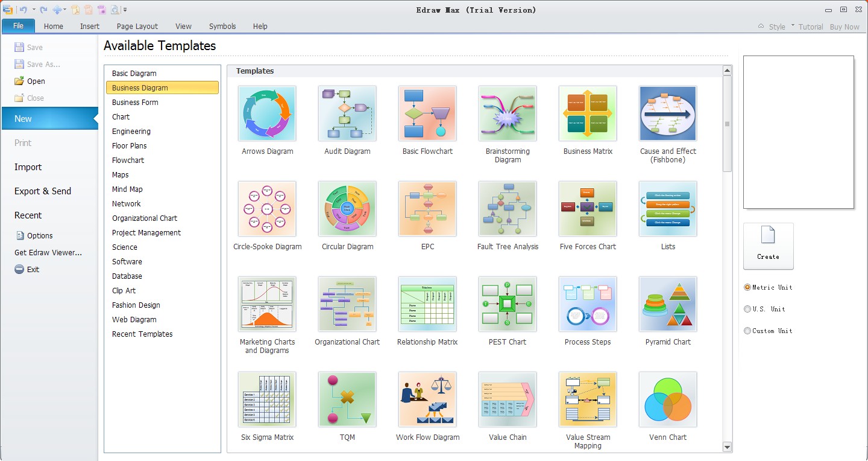The width and height of the screenshot is (868, 461).
Task: Choose the TQM template icon
Action: pyautogui.click(x=347, y=399)
